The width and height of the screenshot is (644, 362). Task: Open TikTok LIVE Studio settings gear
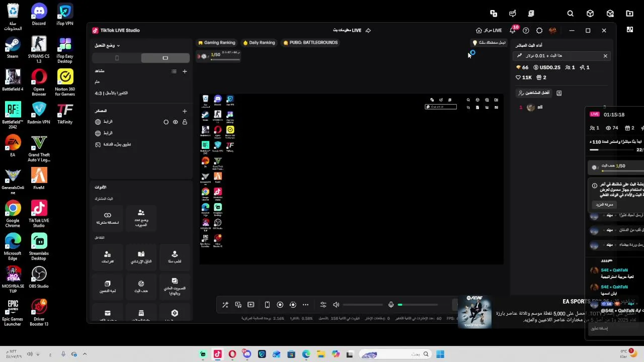(x=539, y=30)
